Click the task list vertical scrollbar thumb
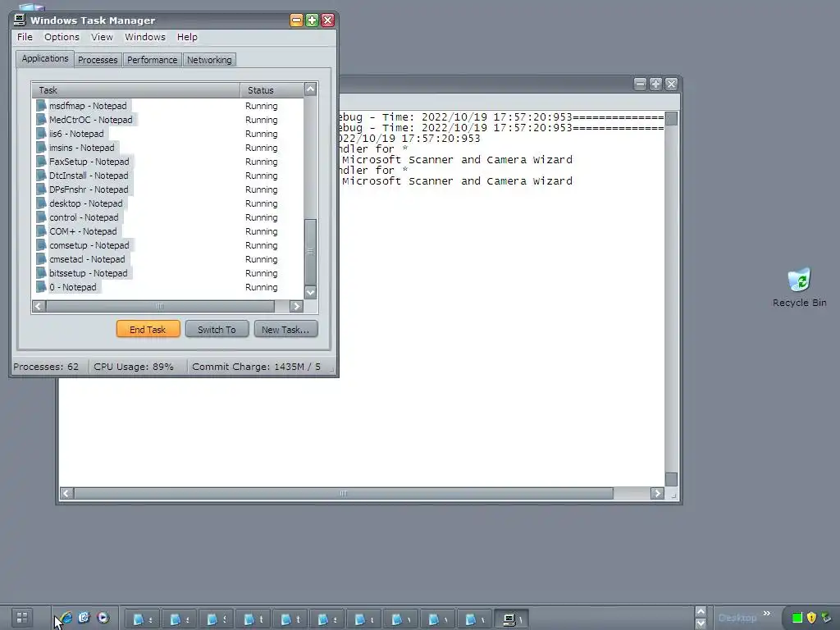Screen dimensions: 840x630 pos(310,252)
